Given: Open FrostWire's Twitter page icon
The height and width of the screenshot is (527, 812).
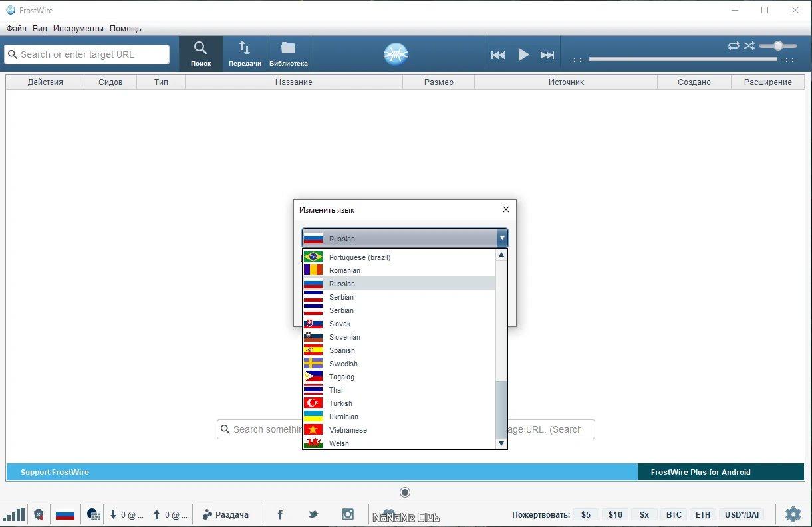Looking at the screenshot, I should point(313,514).
